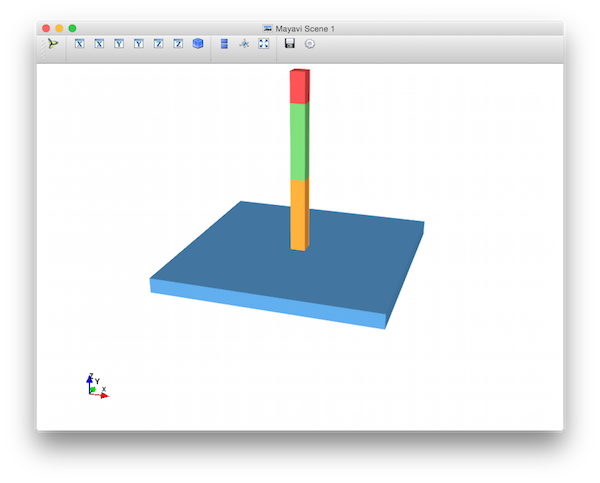The width and height of the screenshot is (600, 483).
Task: Set view along the -Y axis (first Y button)
Action: 119,44
